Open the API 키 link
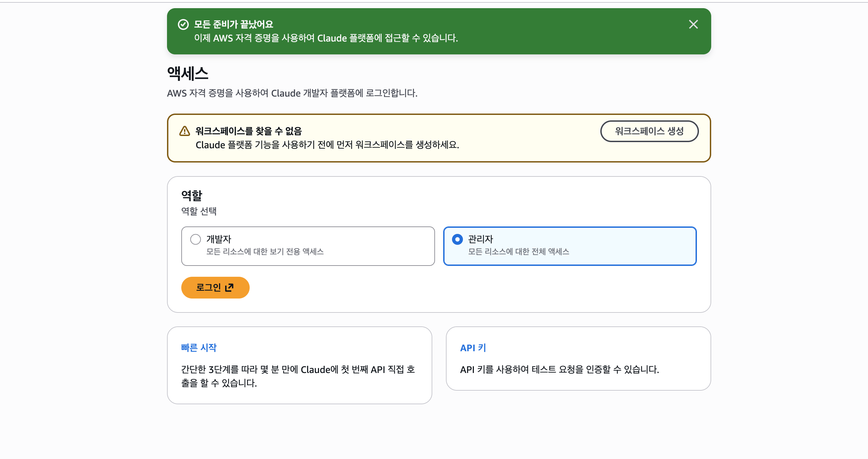The height and width of the screenshot is (459, 868). coord(473,348)
